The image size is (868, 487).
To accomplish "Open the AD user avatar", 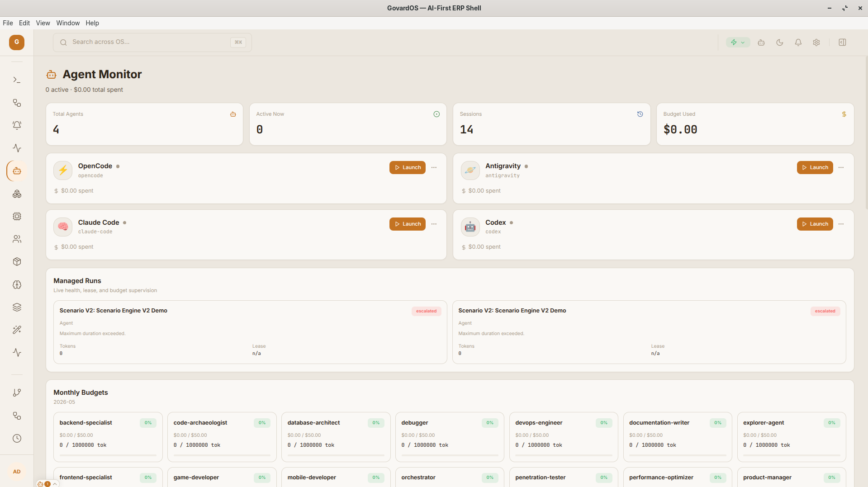I will (17, 472).
